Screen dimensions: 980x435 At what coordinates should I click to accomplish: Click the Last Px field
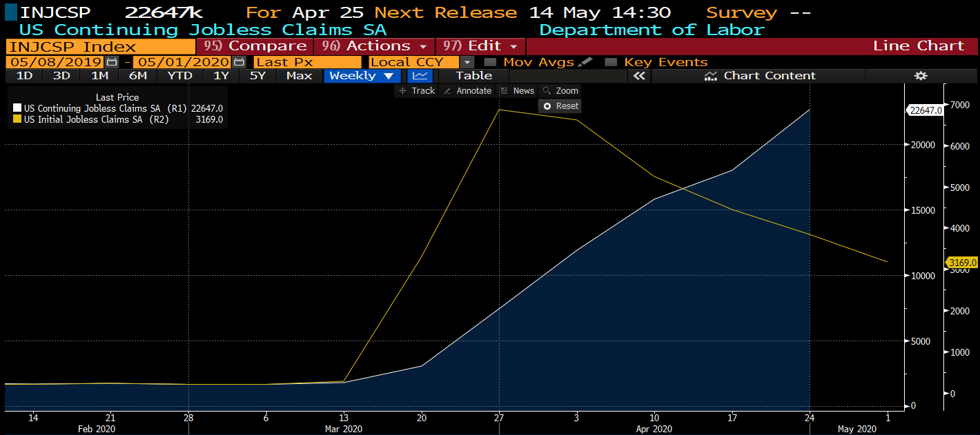(308, 62)
